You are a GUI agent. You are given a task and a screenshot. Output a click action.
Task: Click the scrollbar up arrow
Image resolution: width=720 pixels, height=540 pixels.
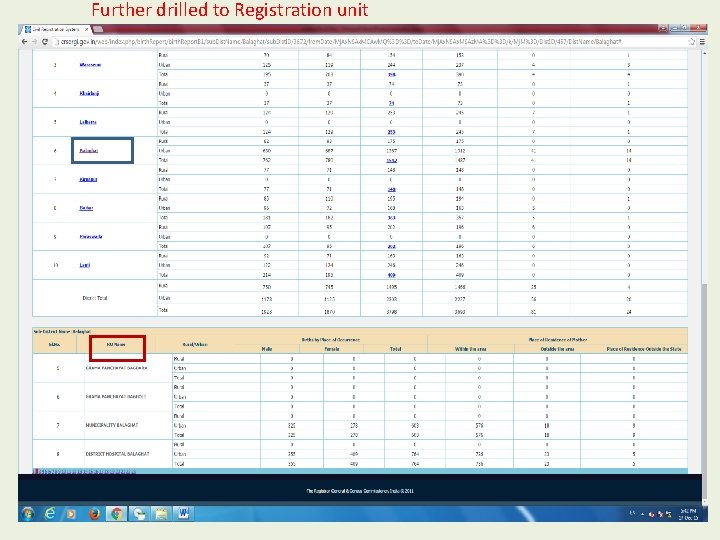point(704,53)
